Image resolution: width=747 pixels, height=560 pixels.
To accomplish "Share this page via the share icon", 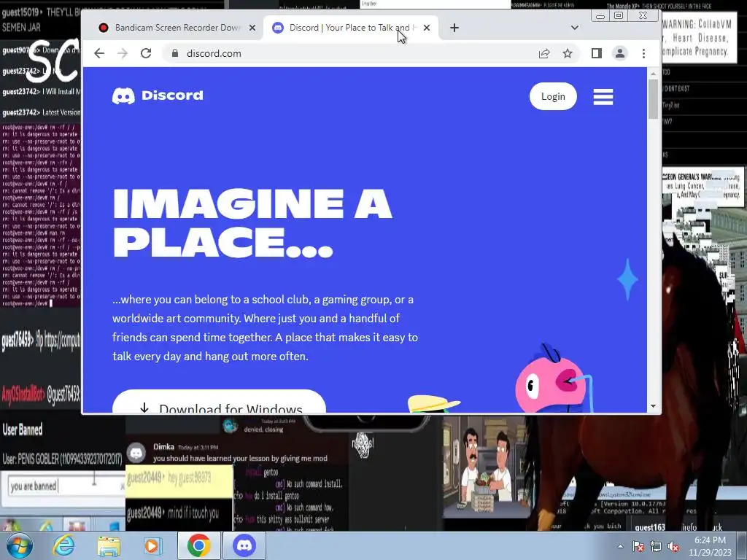I will (x=544, y=53).
